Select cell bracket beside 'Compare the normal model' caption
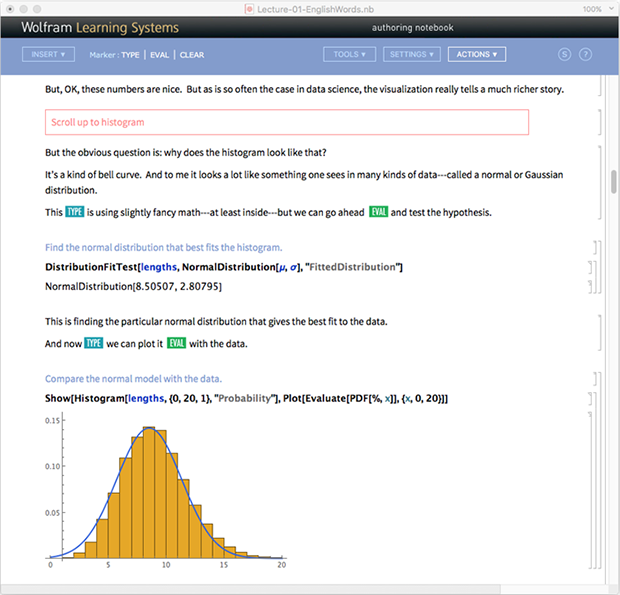This screenshot has height=595, width=620. point(595,379)
